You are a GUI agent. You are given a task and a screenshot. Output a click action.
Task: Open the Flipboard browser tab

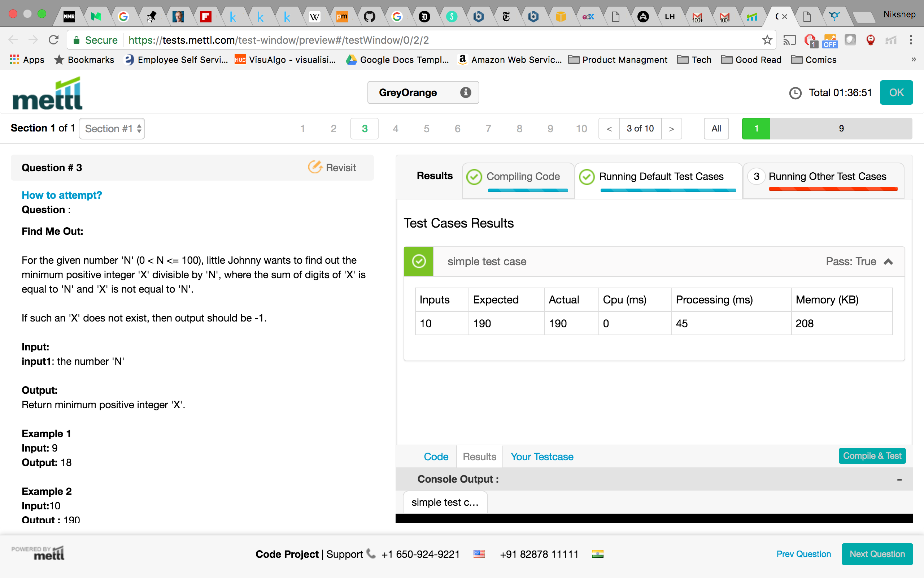pyautogui.click(x=205, y=17)
